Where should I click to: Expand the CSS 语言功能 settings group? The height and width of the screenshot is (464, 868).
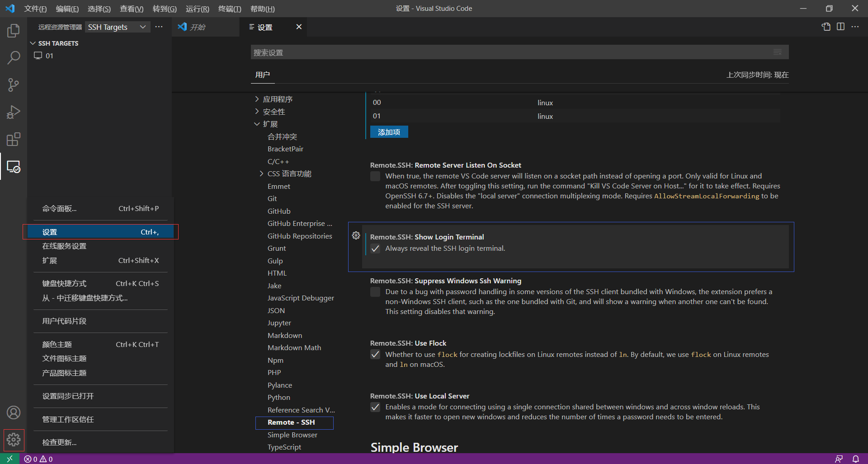coord(261,173)
